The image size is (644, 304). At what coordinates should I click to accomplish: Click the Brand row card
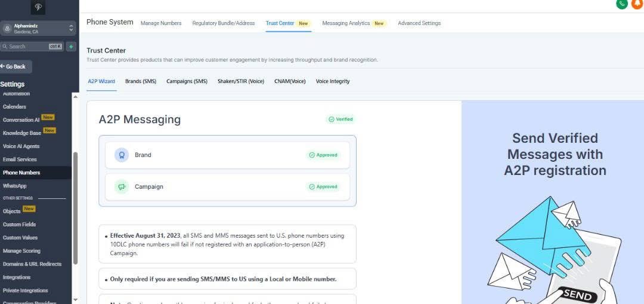click(x=228, y=155)
